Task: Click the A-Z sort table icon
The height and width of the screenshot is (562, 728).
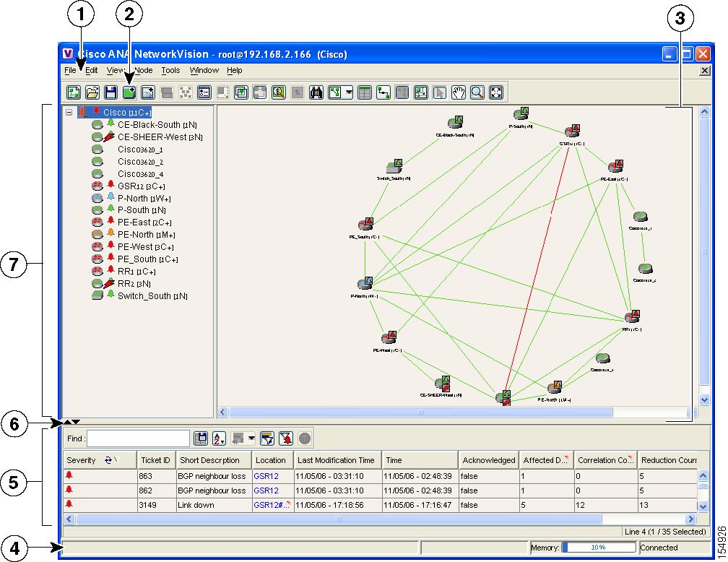Action: point(219,438)
